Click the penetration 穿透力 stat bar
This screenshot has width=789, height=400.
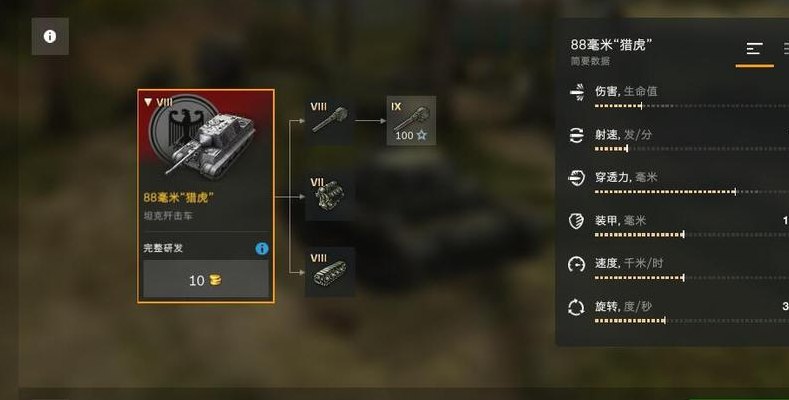[x=692, y=192]
